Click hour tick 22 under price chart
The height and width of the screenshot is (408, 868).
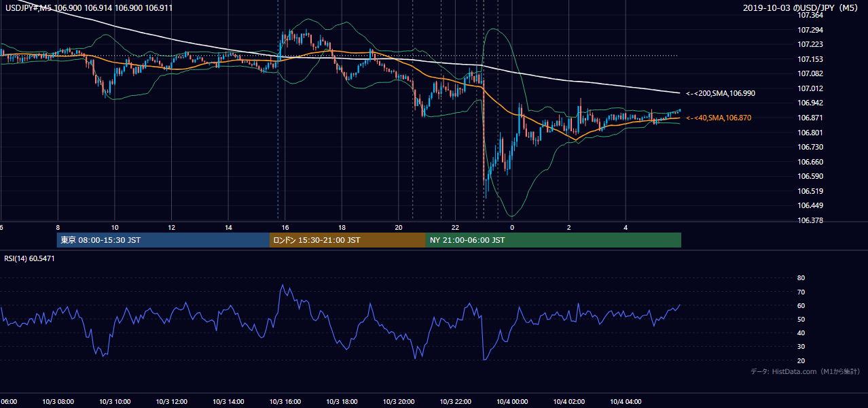455,227
